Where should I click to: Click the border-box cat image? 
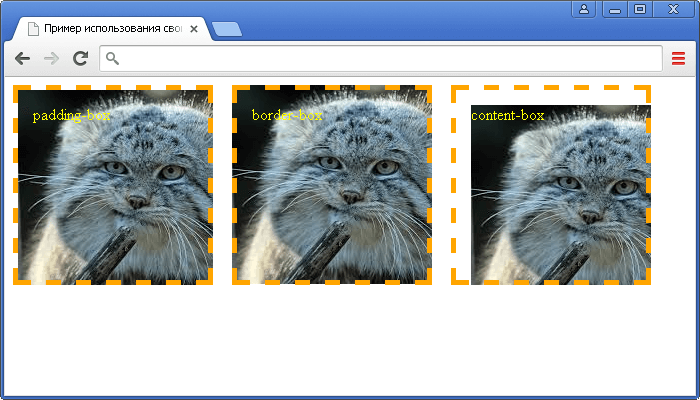(x=332, y=185)
